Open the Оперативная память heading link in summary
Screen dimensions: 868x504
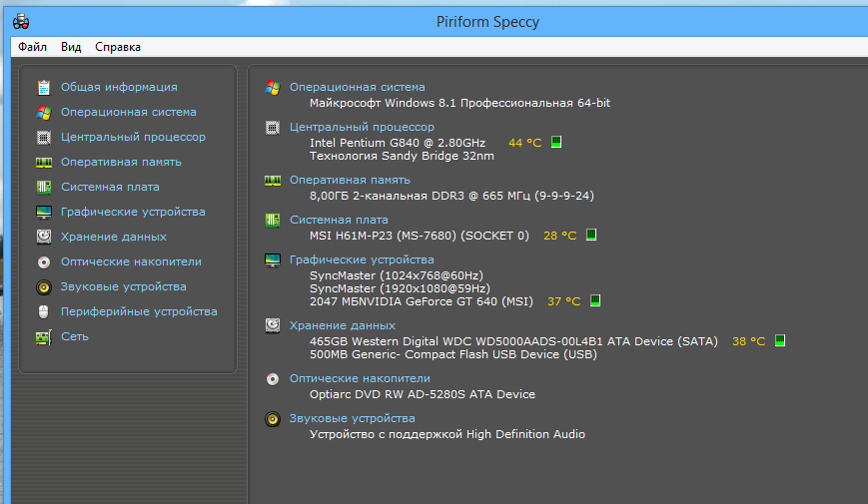click(350, 180)
